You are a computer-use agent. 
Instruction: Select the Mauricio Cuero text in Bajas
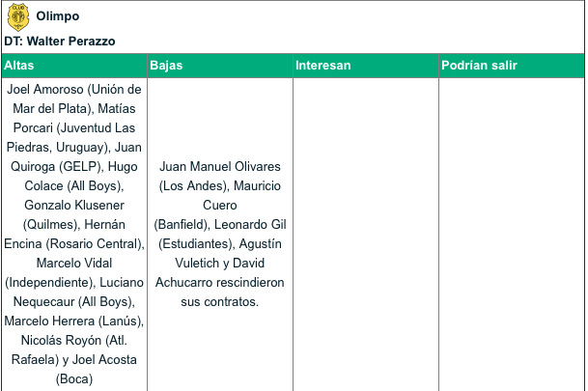220,195
